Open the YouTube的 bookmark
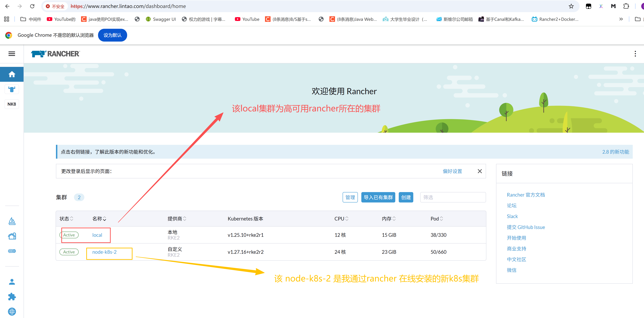This screenshot has height=318, width=644. (61, 19)
